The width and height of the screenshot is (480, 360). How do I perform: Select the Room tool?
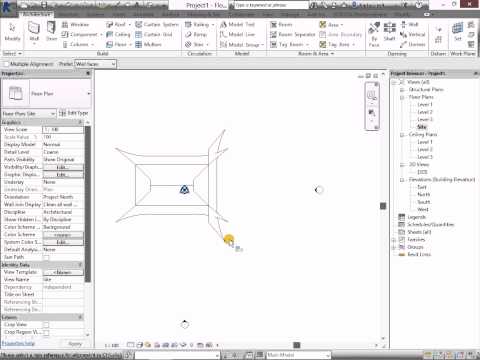point(281,25)
